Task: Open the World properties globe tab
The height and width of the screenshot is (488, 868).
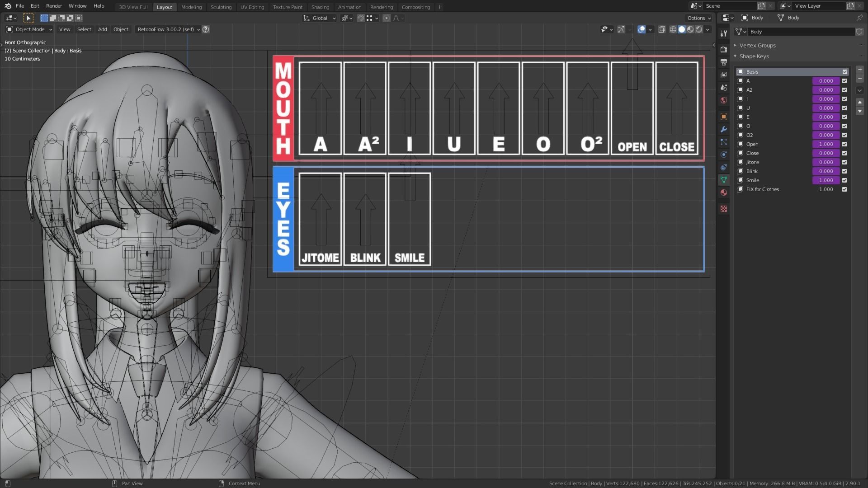Action: click(x=724, y=100)
